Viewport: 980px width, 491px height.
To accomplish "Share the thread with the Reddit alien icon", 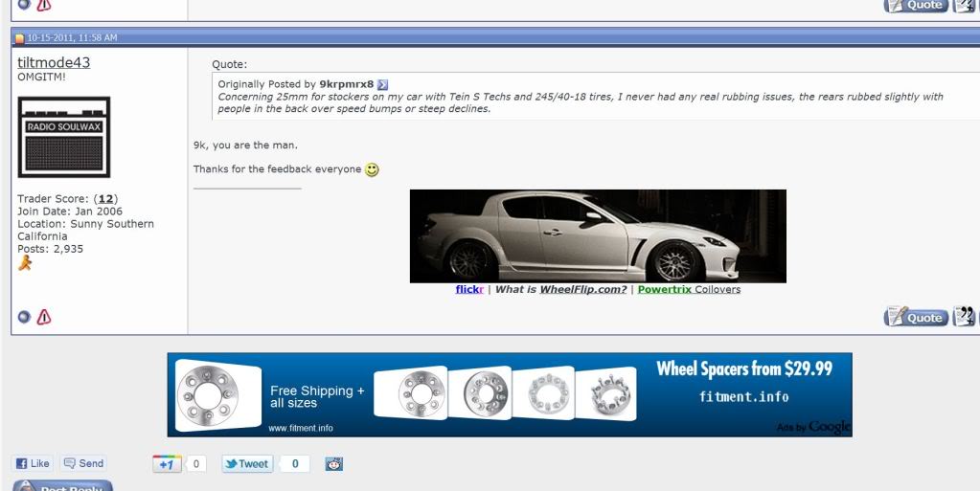I will pyautogui.click(x=333, y=464).
